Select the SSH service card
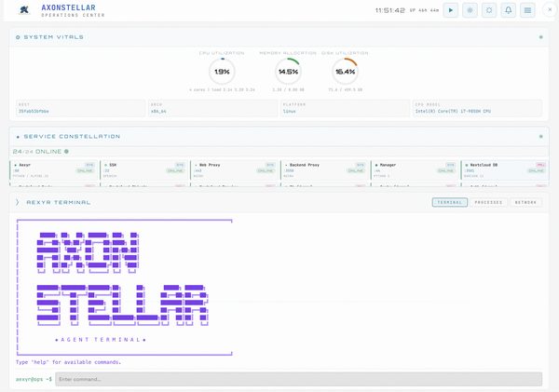 [143, 170]
